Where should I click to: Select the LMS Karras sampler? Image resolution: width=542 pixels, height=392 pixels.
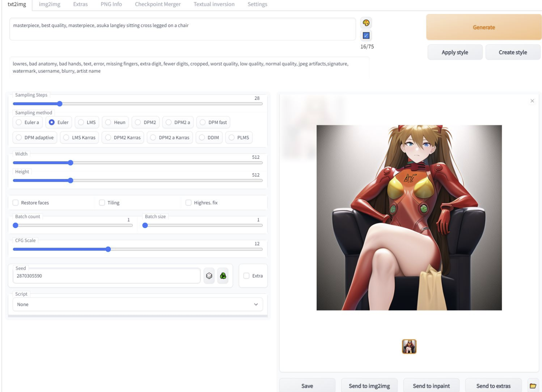(79, 138)
